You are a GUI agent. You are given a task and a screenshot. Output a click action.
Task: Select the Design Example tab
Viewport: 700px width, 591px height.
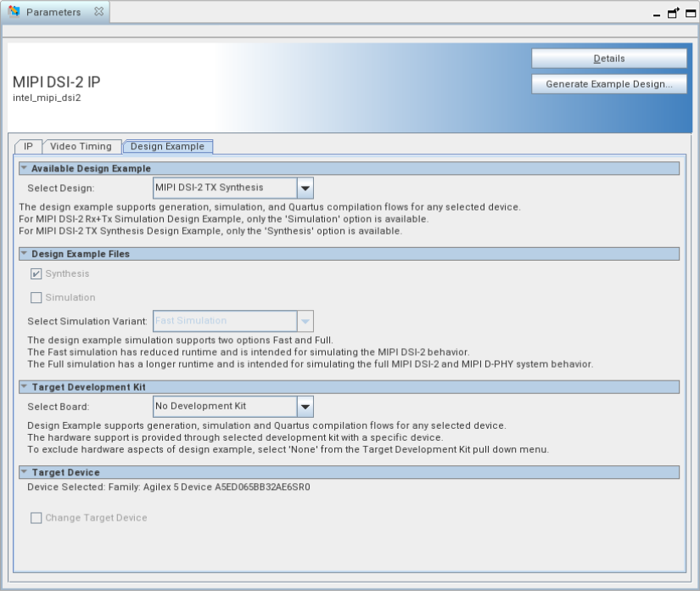click(167, 147)
